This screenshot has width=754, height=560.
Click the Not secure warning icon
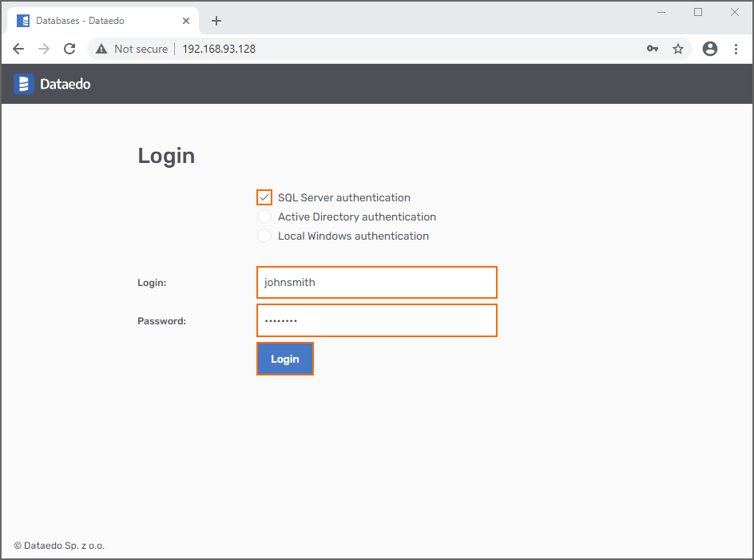tap(101, 49)
